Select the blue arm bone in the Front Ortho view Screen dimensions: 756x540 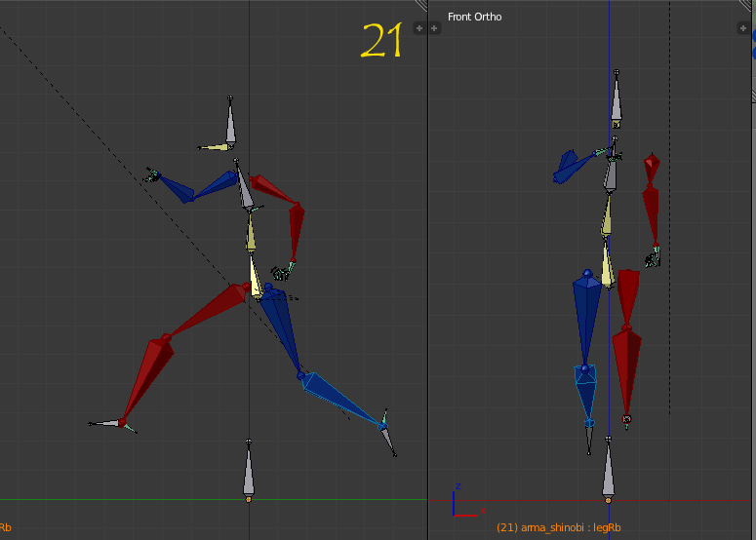pyautogui.click(x=573, y=168)
